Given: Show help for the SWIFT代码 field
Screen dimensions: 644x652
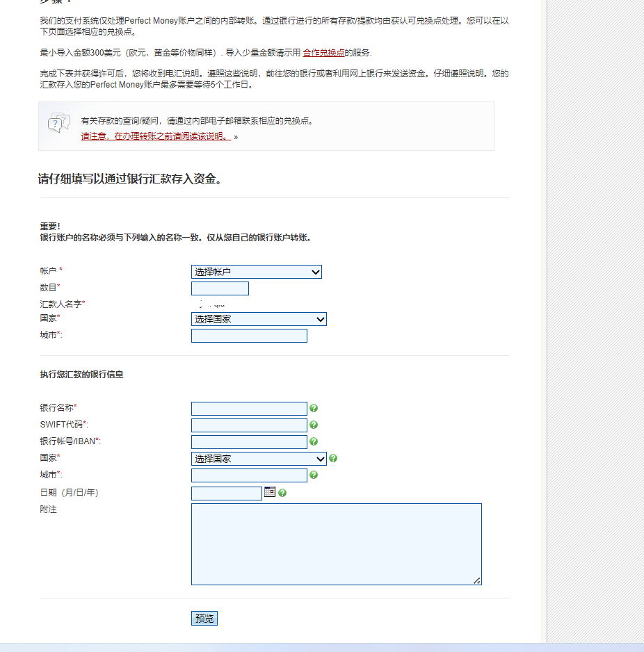Looking at the screenshot, I should tap(314, 425).
